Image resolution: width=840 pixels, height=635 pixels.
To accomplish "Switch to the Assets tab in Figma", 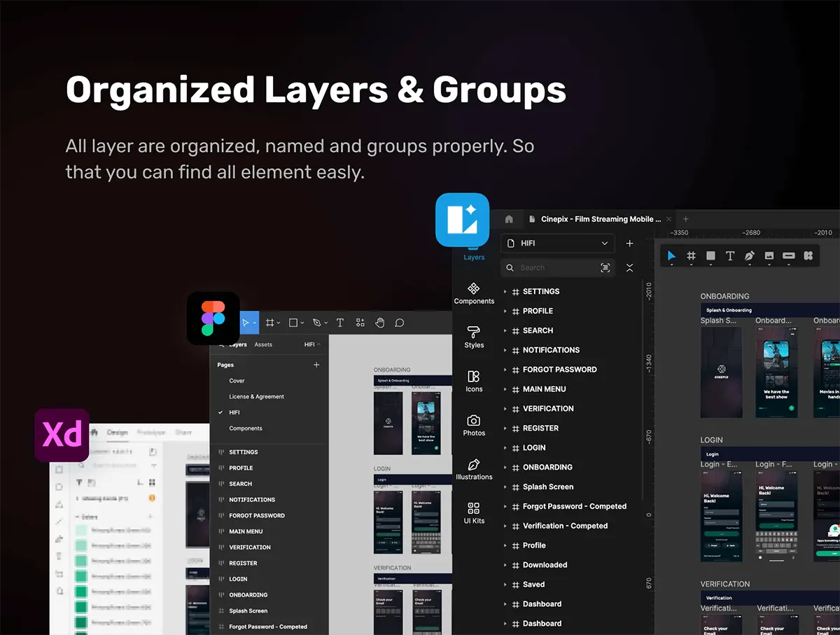I will (x=263, y=344).
